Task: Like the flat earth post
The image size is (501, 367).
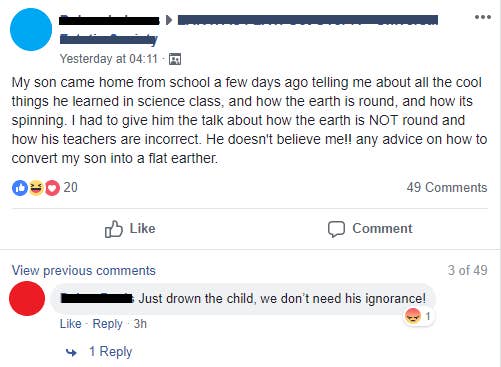Action: (x=130, y=229)
